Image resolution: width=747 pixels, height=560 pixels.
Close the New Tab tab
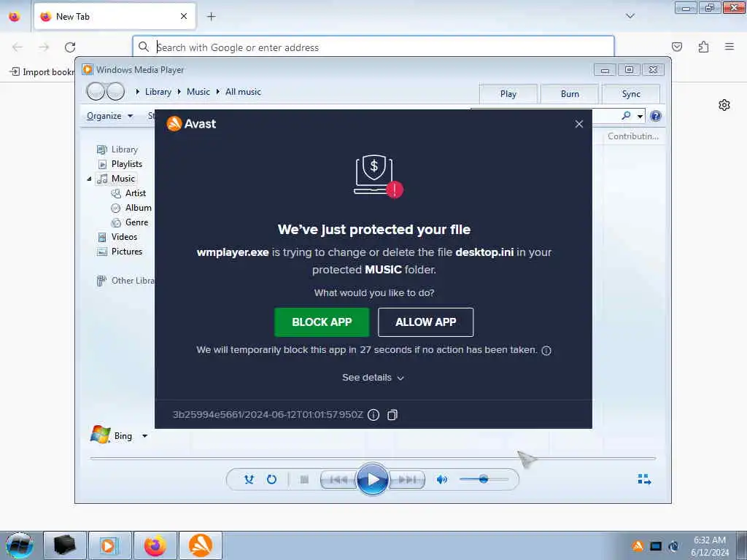click(183, 16)
